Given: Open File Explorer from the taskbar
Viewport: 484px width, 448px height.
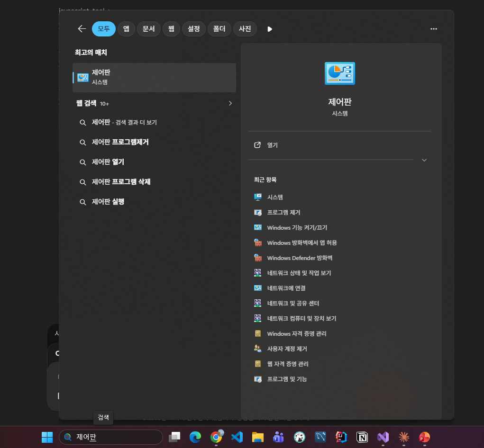Looking at the screenshot, I should pyautogui.click(x=258, y=437).
